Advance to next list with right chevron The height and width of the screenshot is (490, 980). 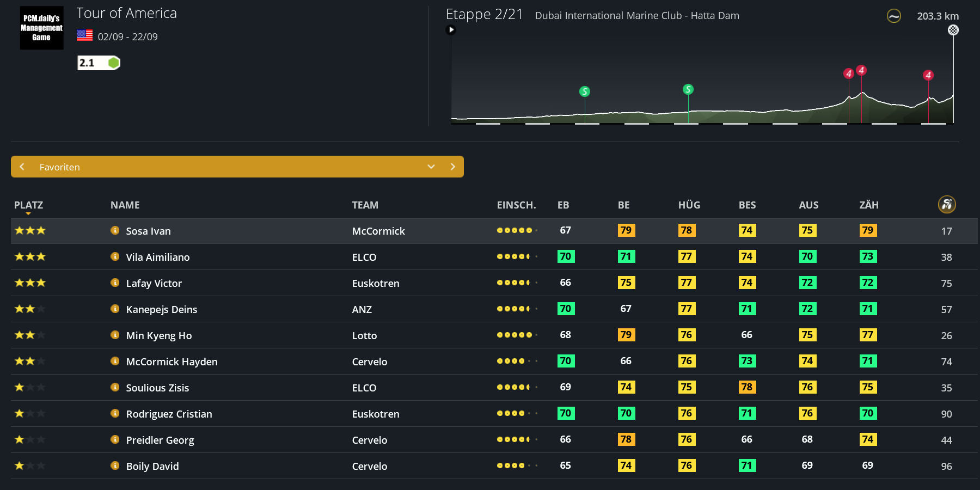452,167
